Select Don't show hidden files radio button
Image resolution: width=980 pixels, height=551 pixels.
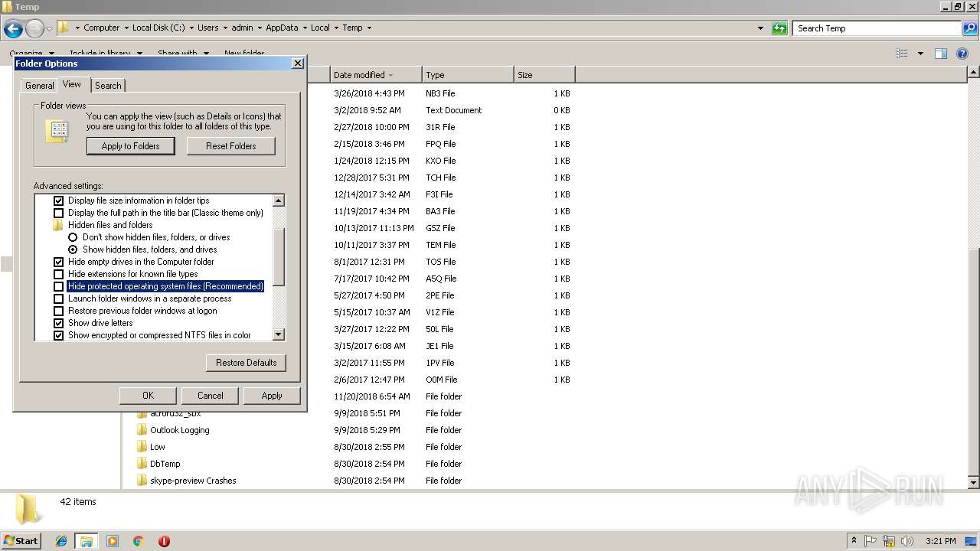(73, 237)
